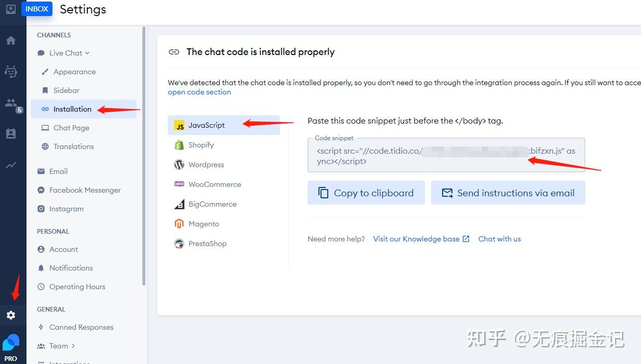Click the Tidio logo PRO badge
Screen dimensions: 641x364
click(11, 347)
